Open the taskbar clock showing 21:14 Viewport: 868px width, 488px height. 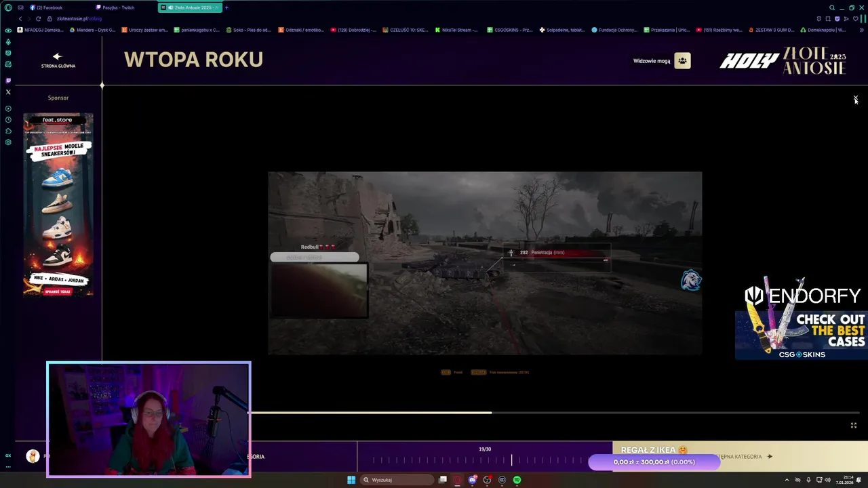[843, 480]
